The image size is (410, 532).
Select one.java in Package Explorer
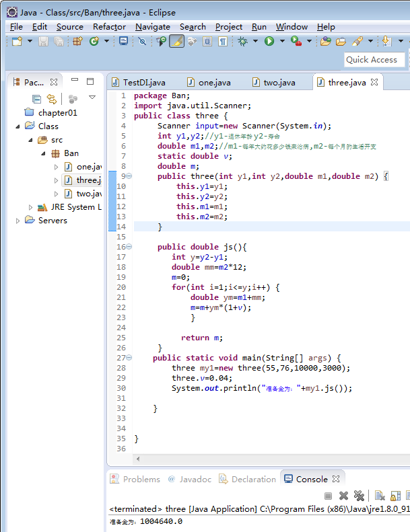(x=88, y=167)
